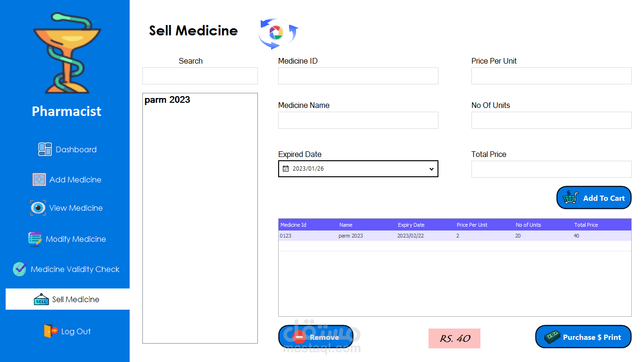Select 'parm 2023' from the search results list

[167, 99]
